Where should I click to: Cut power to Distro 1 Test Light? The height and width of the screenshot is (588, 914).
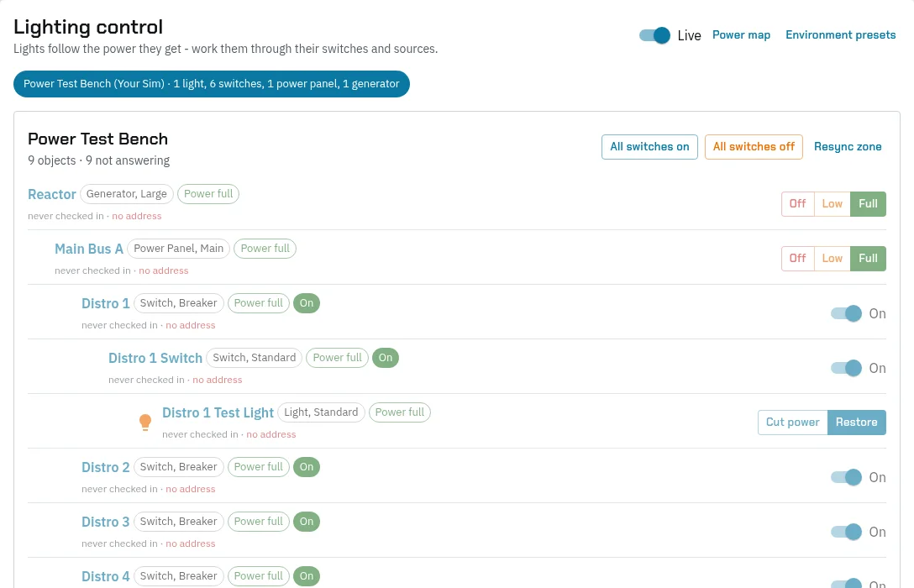click(793, 423)
